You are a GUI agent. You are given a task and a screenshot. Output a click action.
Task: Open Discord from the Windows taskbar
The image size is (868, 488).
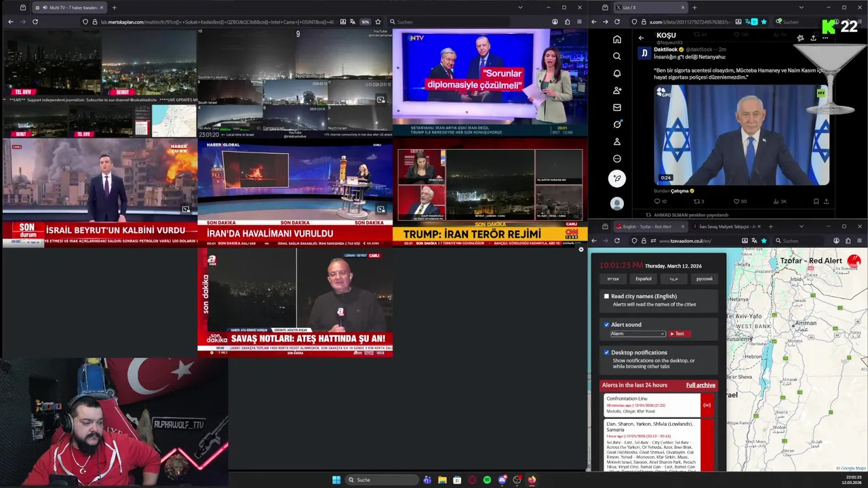502,480
